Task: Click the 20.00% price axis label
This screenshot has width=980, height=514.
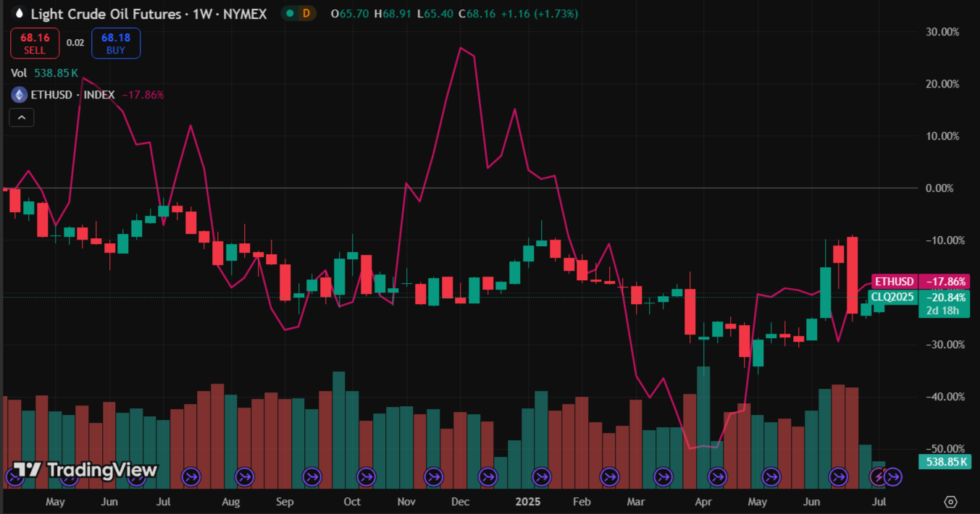Action: pyautogui.click(x=941, y=84)
